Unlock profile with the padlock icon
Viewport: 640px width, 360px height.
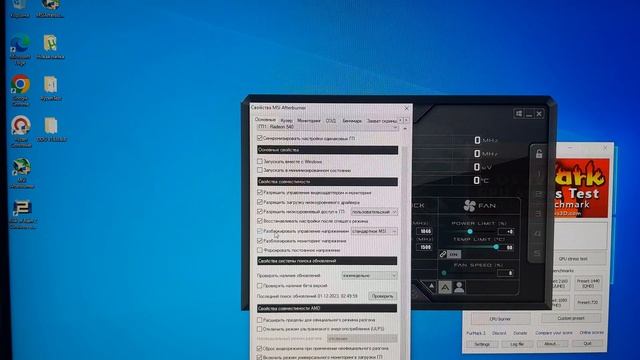(539, 154)
